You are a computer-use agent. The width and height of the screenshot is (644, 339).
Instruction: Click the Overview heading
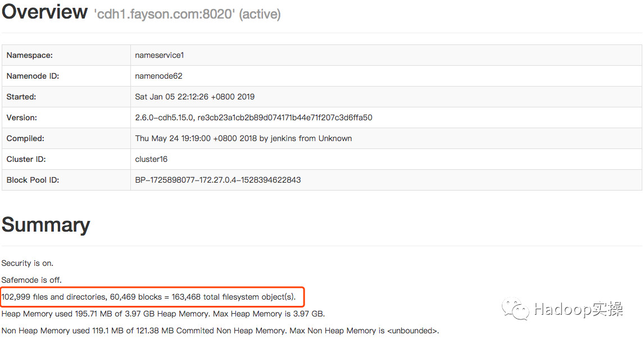[44, 11]
